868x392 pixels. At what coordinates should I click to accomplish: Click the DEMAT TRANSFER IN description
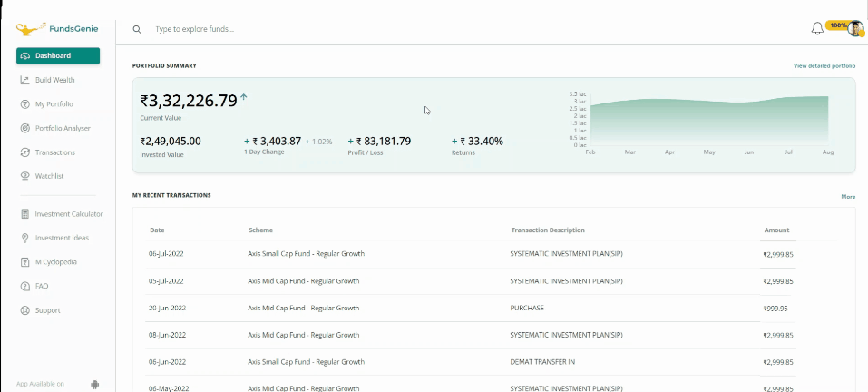(542, 362)
